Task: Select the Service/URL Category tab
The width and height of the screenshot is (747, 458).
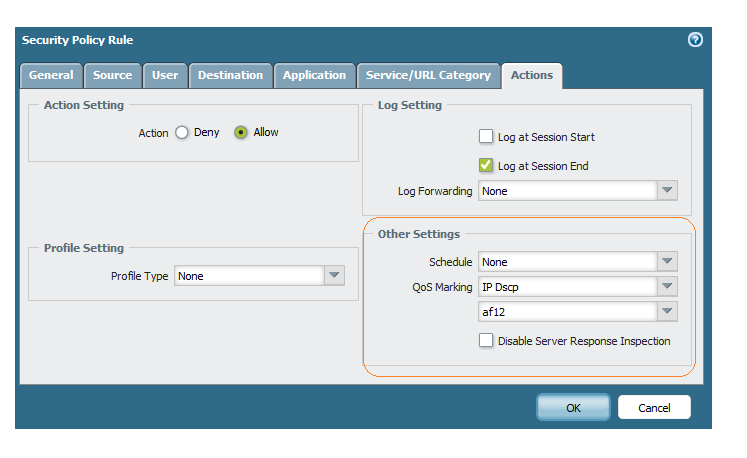Action: tap(428, 75)
